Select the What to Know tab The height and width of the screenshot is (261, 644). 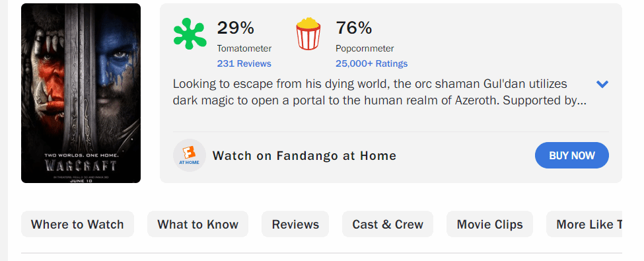(198, 224)
